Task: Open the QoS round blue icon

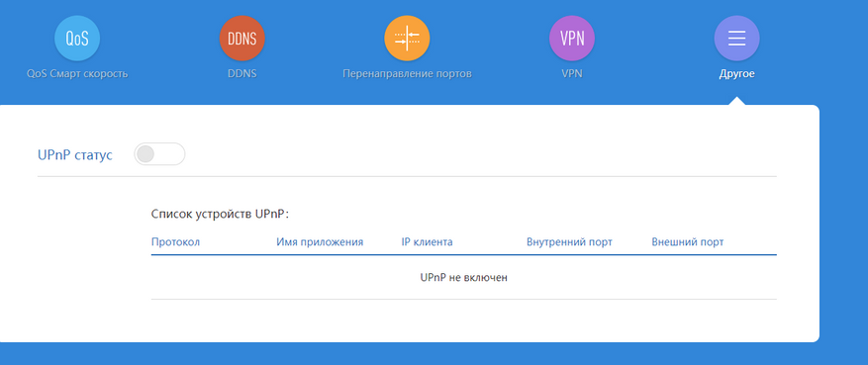Action: [77, 39]
